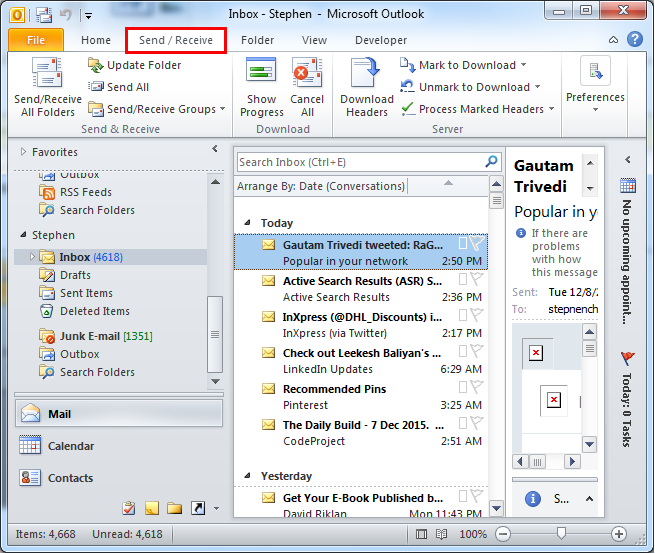The width and height of the screenshot is (655, 553).
Task: Collapse the Today message group
Action: (247, 223)
